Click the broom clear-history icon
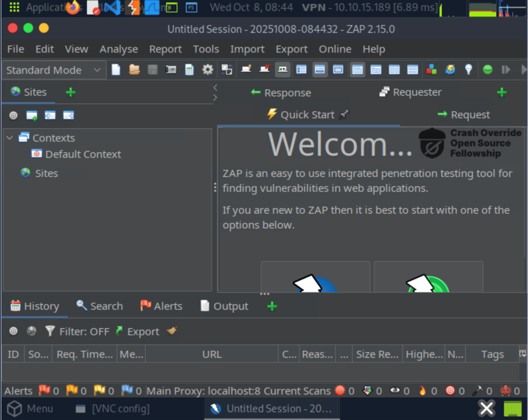The height and width of the screenshot is (420, 528). point(172,331)
